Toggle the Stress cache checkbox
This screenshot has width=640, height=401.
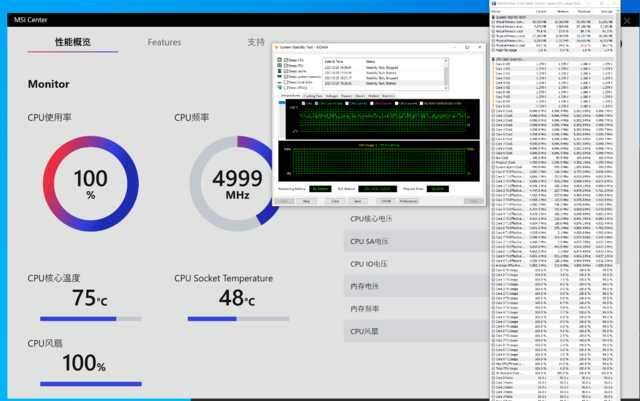(278, 71)
